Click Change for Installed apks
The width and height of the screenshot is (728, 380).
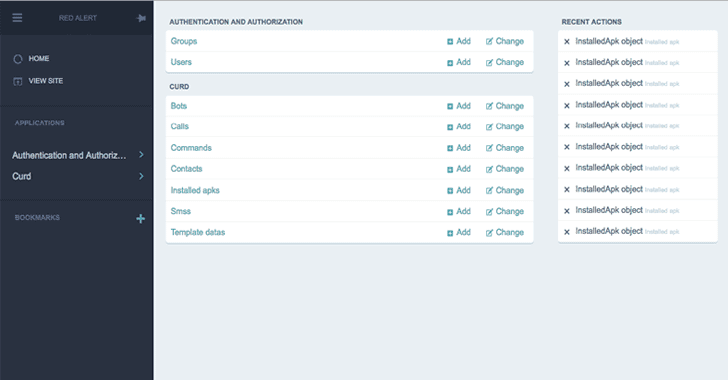pos(505,190)
